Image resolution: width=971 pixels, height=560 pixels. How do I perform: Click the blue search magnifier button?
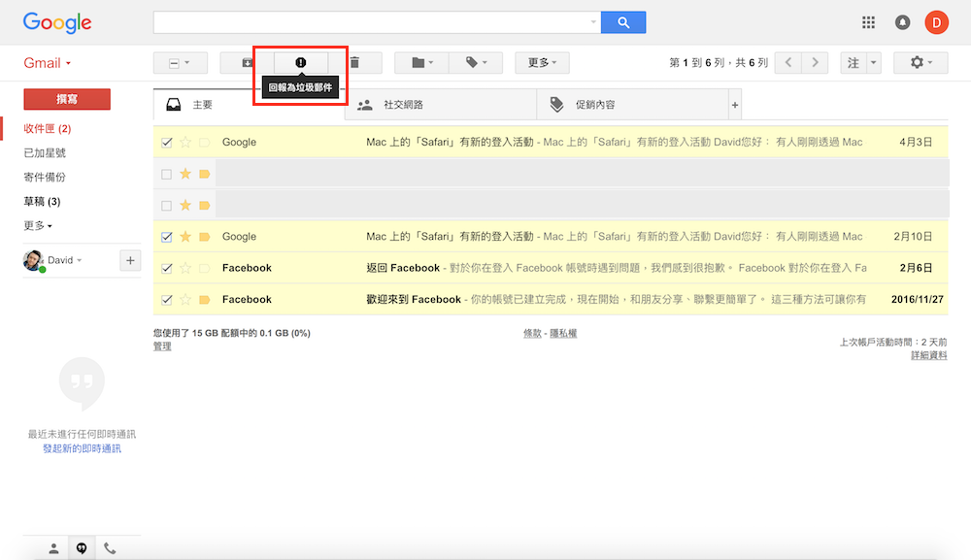pos(623,23)
